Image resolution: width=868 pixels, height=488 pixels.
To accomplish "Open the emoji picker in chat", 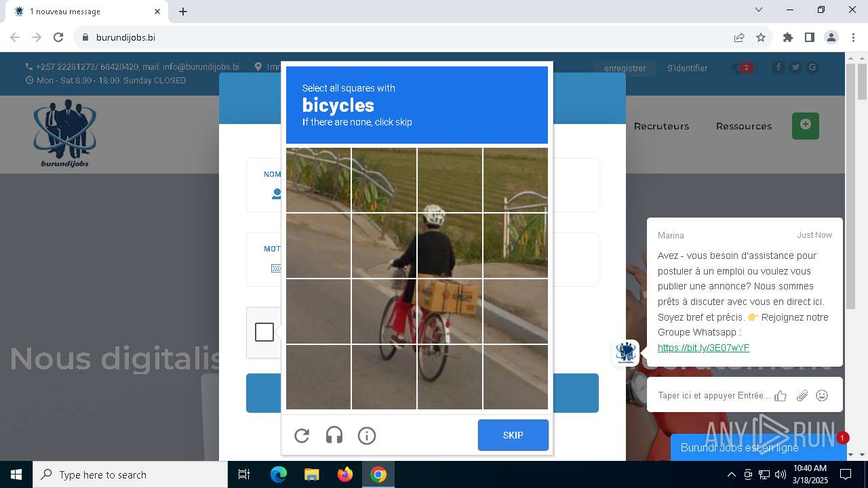I will (822, 395).
